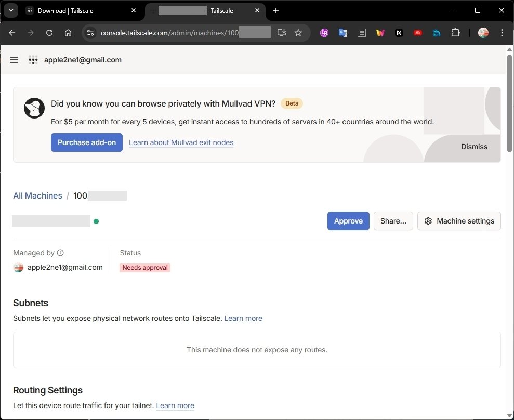Open Subnets Learn more link
Viewport: 514px width, 420px height.
pos(243,318)
